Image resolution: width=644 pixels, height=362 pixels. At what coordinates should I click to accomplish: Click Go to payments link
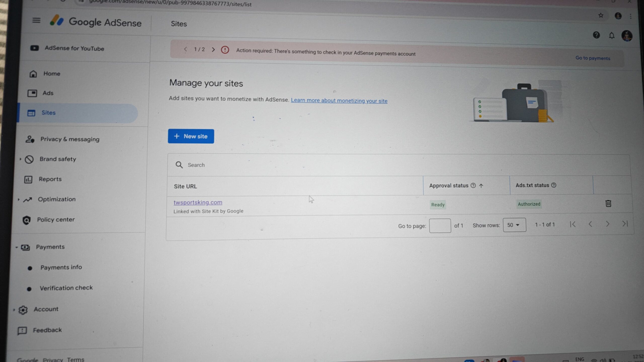pos(593,58)
